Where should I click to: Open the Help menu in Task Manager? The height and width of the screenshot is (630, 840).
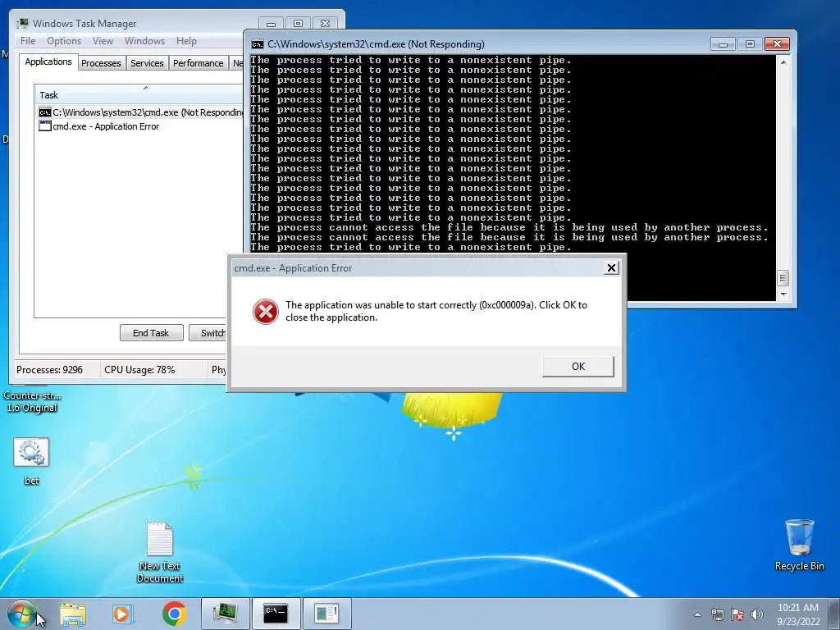click(186, 41)
